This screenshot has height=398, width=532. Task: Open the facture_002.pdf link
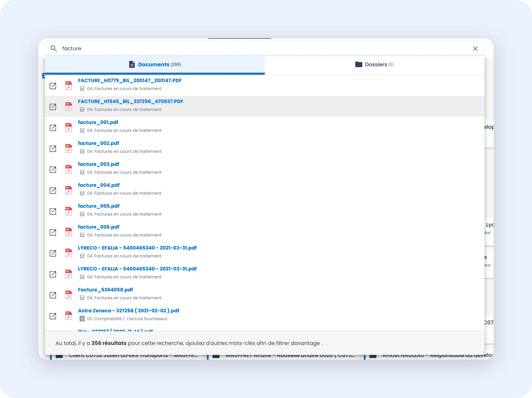point(99,143)
